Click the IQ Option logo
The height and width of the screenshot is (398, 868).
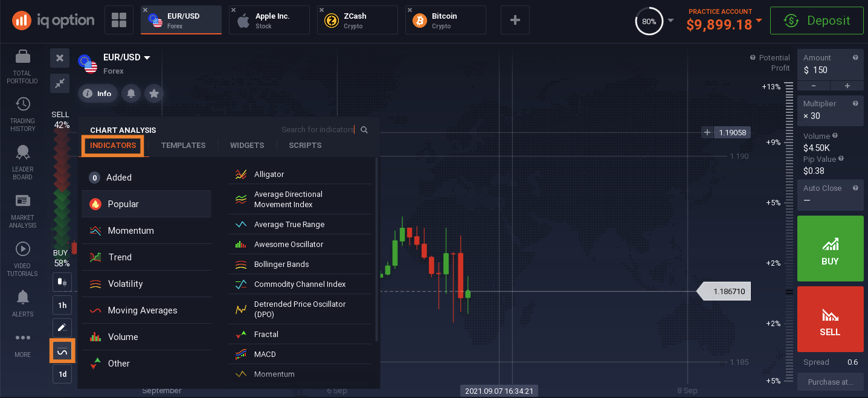click(x=53, y=21)
